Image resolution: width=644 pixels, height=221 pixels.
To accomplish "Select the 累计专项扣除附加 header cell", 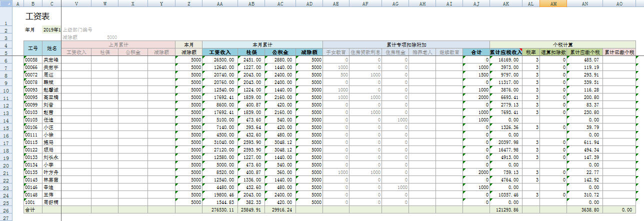I will (x=406, y=44).
